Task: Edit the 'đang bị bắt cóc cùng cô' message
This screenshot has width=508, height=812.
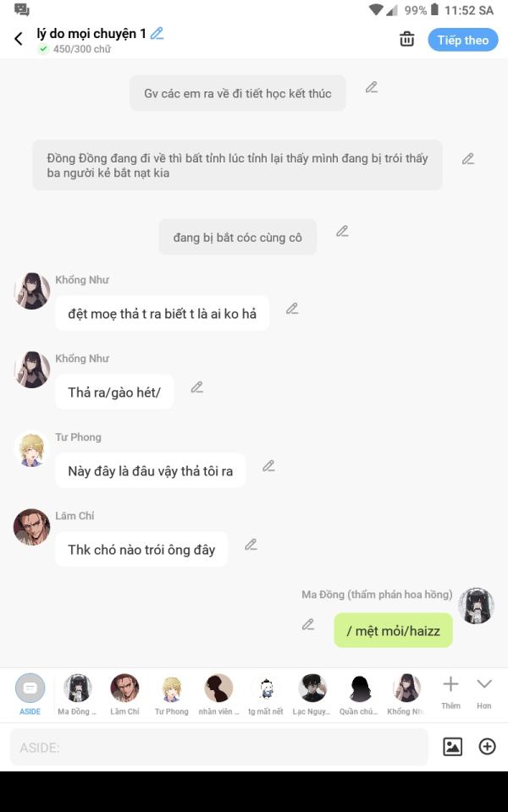Action: [x=343, y=232]
